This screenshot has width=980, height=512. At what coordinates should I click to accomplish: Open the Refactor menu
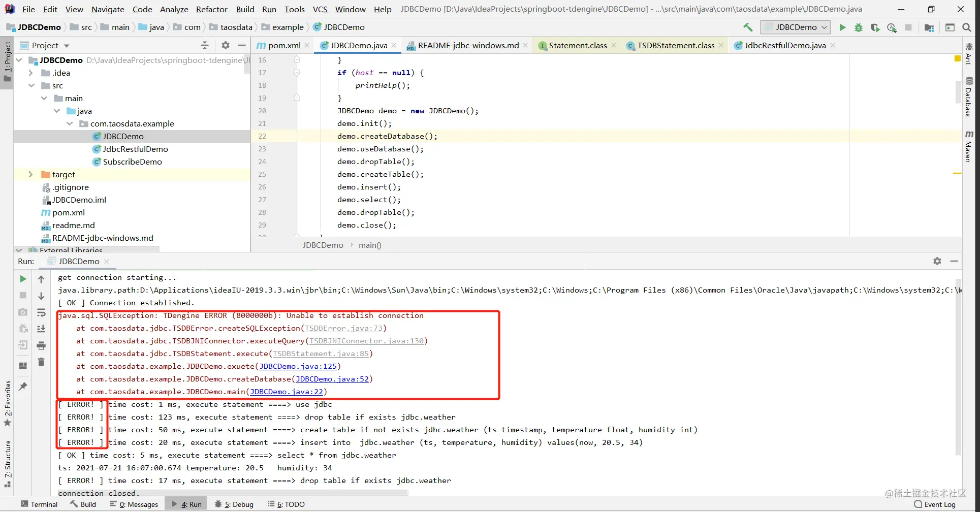[x=211, y=9]
